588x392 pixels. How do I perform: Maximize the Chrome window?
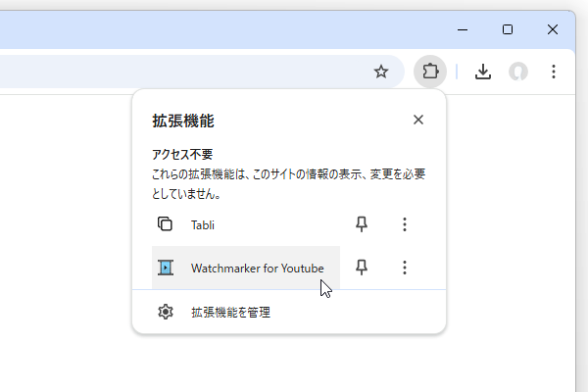[x=508, y=29]
